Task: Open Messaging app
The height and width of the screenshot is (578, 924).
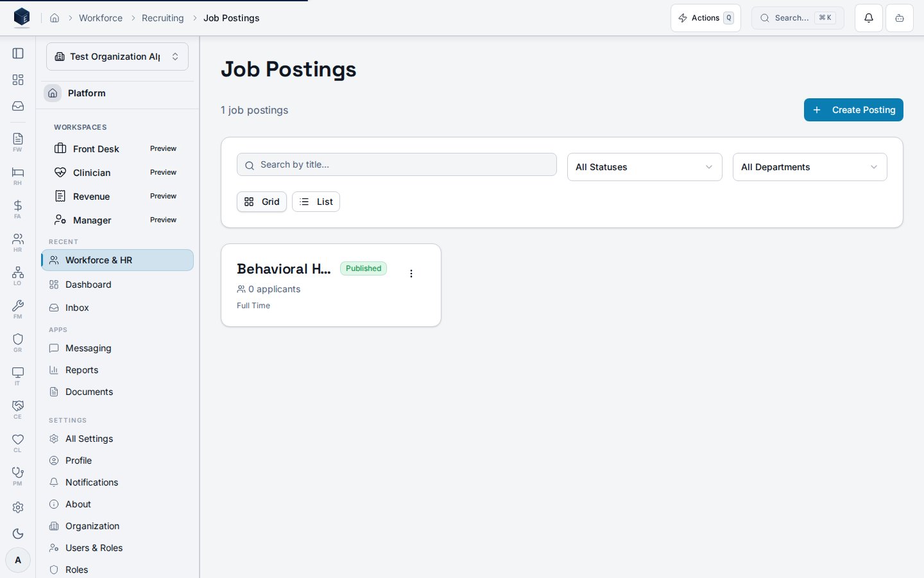Action: point(117,348)
